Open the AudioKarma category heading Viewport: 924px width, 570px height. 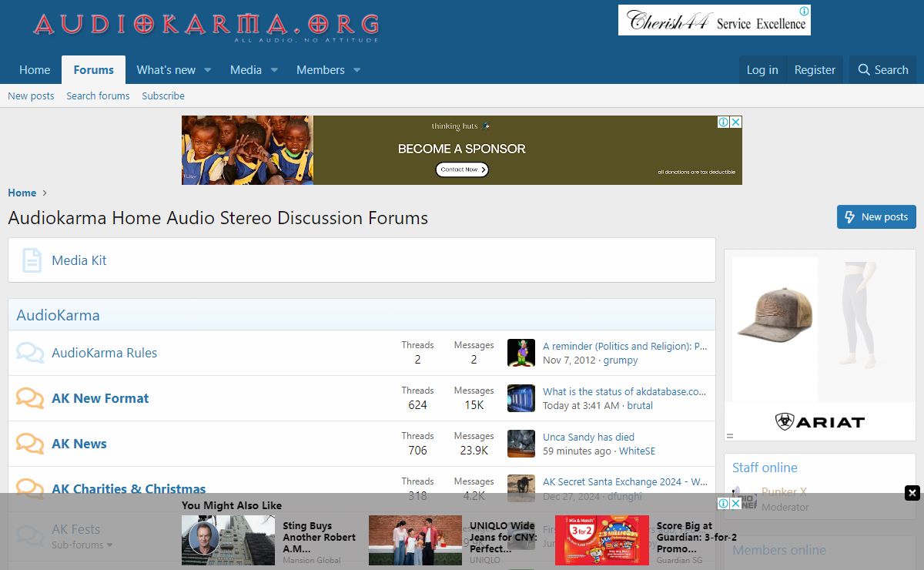[58, 315]
